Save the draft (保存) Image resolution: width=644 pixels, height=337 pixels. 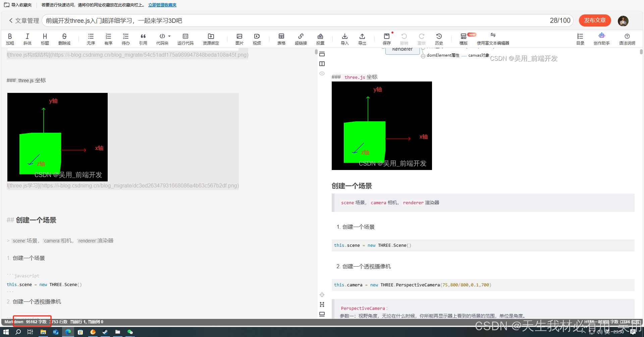pyautogui.click(x=387, y=39)
